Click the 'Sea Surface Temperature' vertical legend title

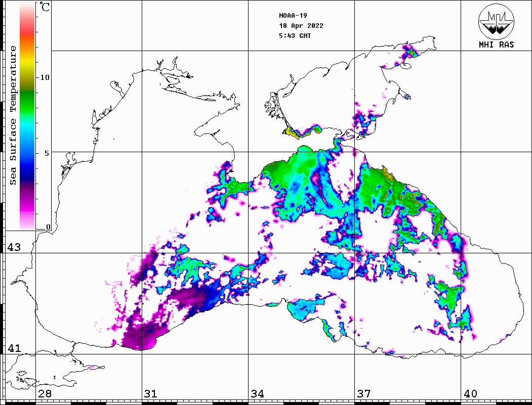13,115
